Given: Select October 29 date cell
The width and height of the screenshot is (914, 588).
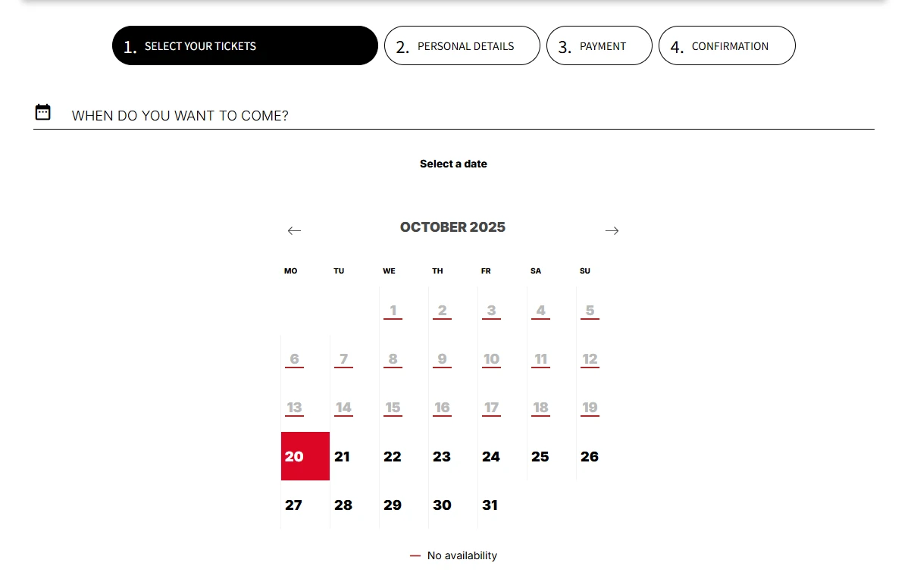Looking at the screenshot, I should [393, 505].
